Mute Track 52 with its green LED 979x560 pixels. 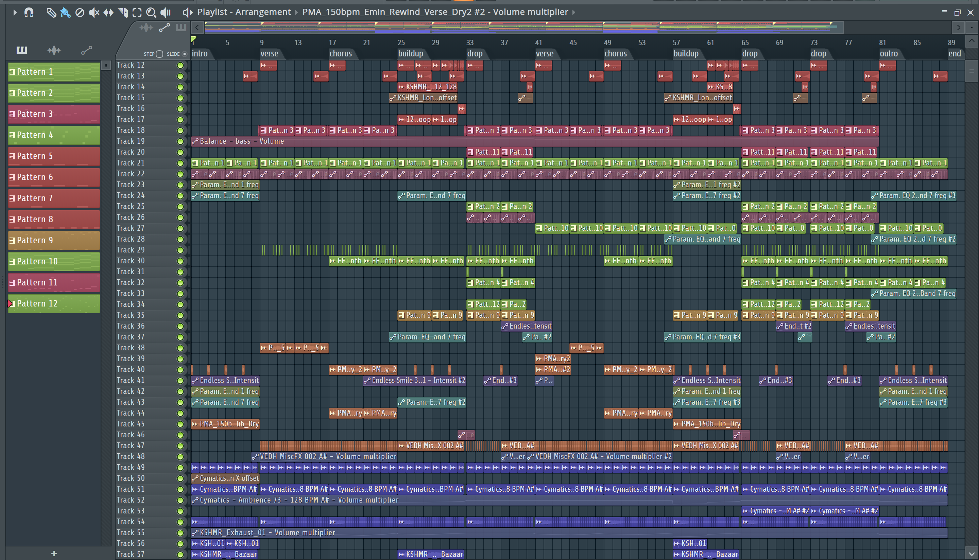tap(180, 500)
